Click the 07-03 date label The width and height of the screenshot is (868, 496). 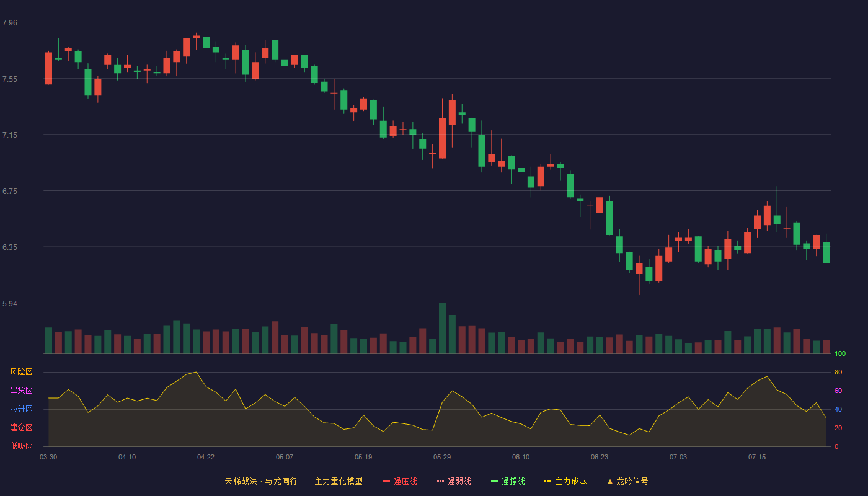pos(678,457)
